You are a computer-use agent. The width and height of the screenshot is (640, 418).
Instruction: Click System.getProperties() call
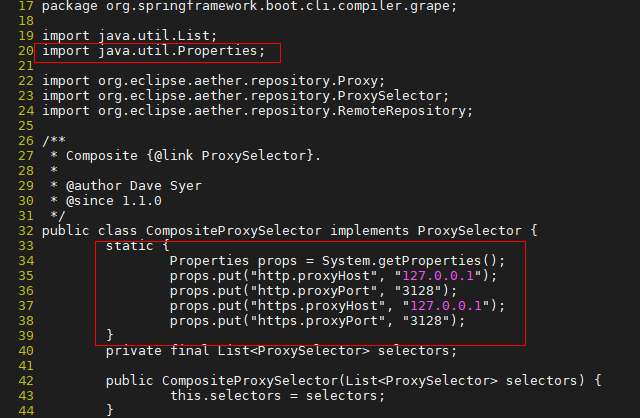413,261
